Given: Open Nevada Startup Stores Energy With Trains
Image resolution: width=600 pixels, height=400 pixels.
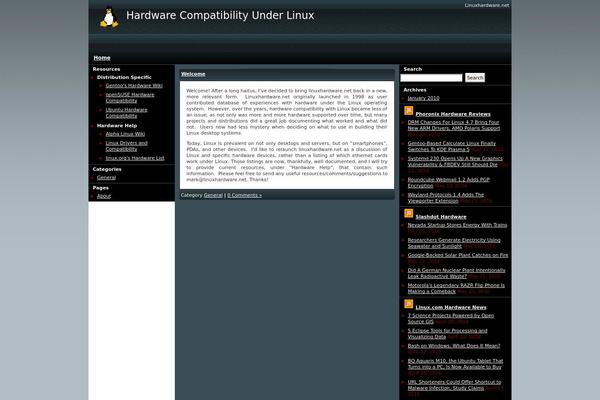Looking at the screenshot, I should 457,225.
